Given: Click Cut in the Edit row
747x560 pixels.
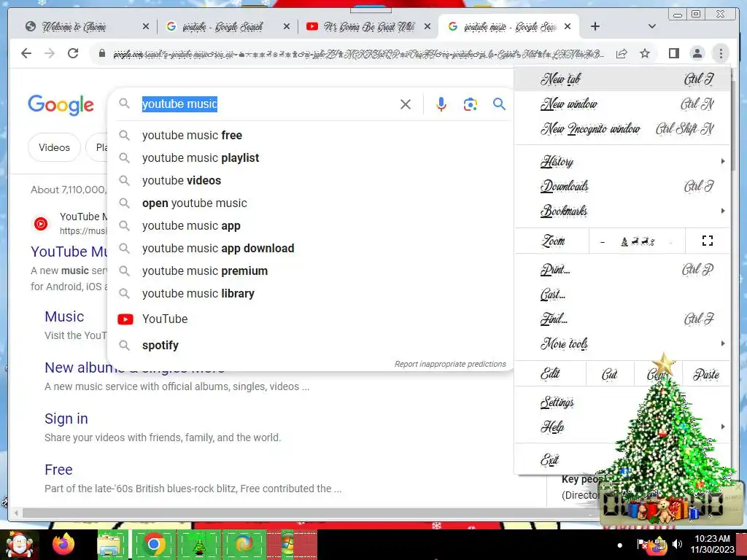Looking at the screenshot, I should [x=609, y=374].
